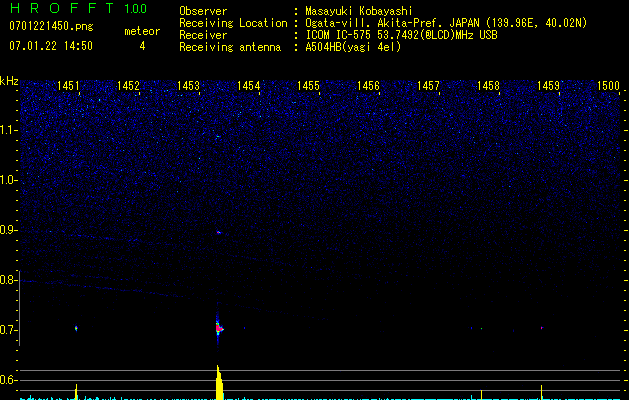629x400 pixels.
Task: Click the 1455 time axis label
Action: tap(308, 85)
